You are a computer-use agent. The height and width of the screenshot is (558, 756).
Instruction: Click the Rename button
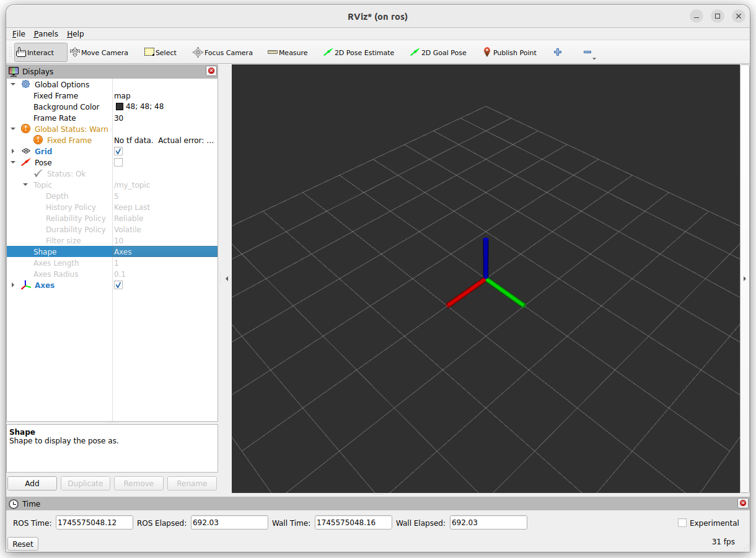192,483
